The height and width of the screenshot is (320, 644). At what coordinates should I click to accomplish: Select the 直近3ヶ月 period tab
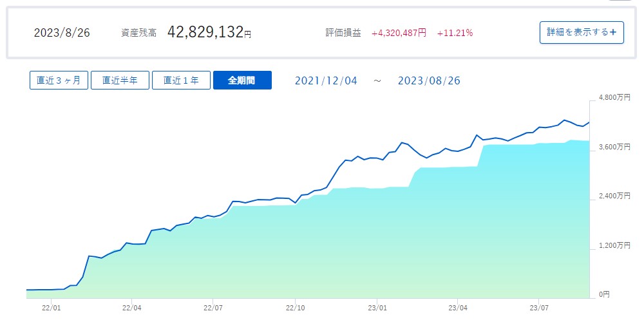59,80
